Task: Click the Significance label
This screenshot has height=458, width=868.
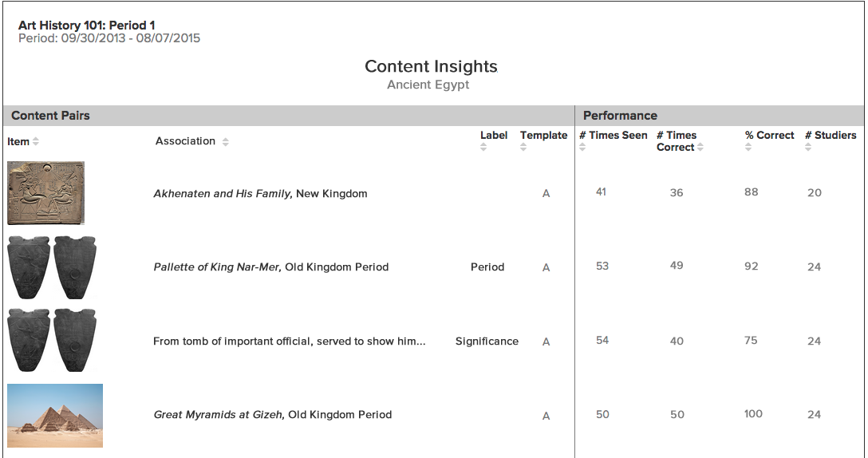Action: coord(487,342)
